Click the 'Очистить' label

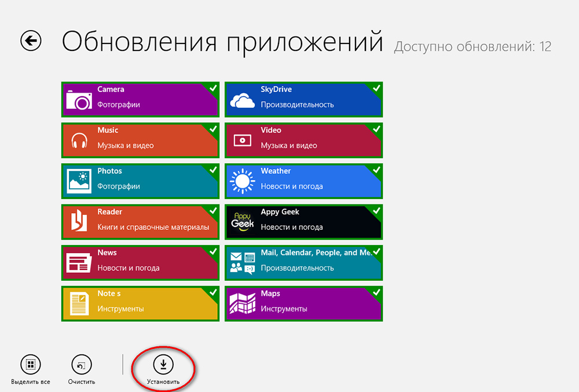click(81, 382)
